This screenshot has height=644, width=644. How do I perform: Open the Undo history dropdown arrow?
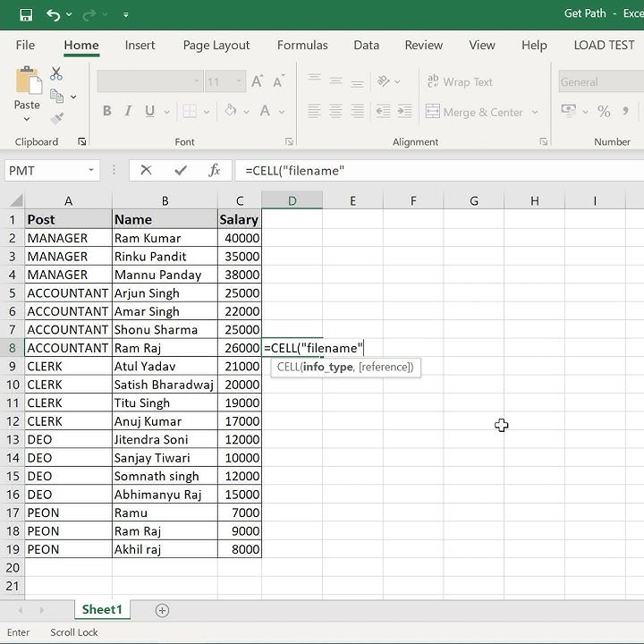pyautogui.click(x=69, y=15)
